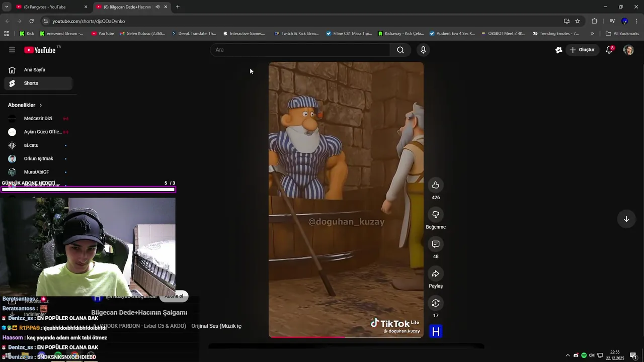Open the YouTube Premium offers icon next to Oluştur
The height and width of the screenshot is (362, 644).
[x=558, y=50]
